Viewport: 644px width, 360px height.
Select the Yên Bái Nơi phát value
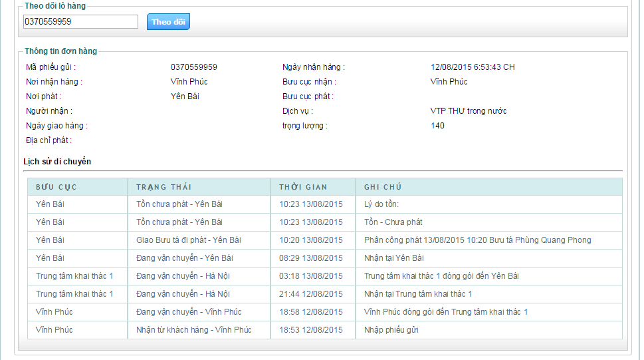click(185, 96)
